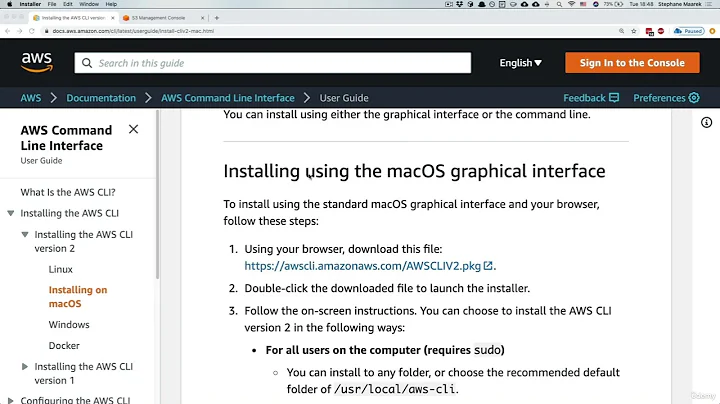Expand the Installing the AWS CLI version 1 arrow
Image resolution: width=720 pixels, height=404 pixels.
25,366
